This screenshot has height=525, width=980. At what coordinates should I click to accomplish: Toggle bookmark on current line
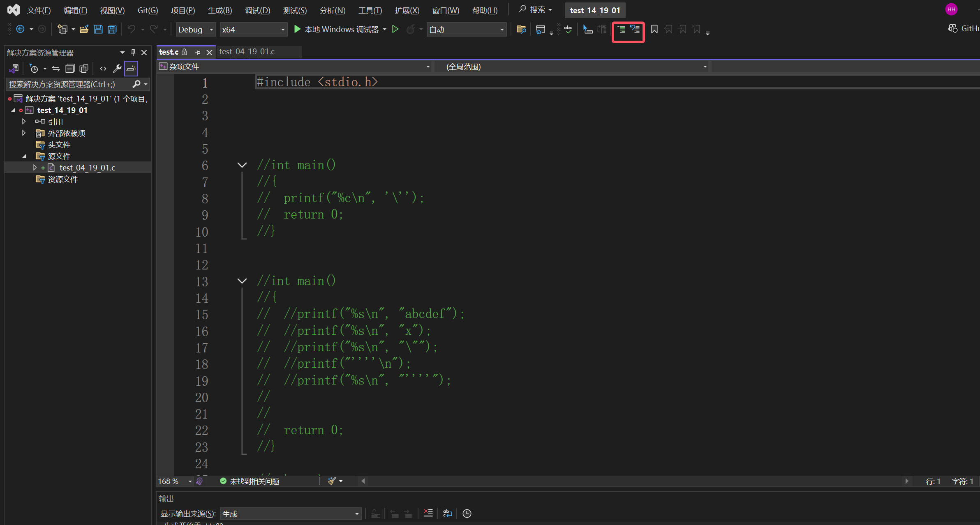pos(654,30)
